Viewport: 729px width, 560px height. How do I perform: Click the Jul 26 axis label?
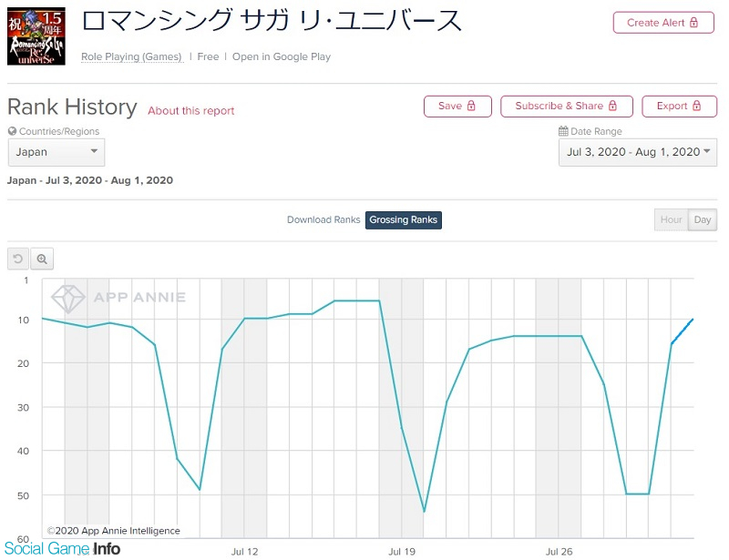(559, 552)
